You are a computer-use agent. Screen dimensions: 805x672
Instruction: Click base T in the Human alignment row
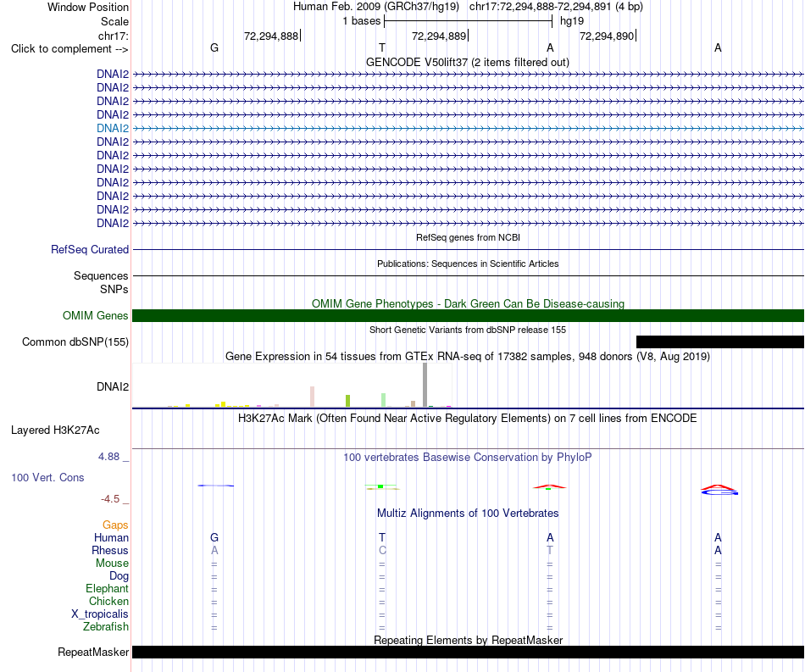382,537
